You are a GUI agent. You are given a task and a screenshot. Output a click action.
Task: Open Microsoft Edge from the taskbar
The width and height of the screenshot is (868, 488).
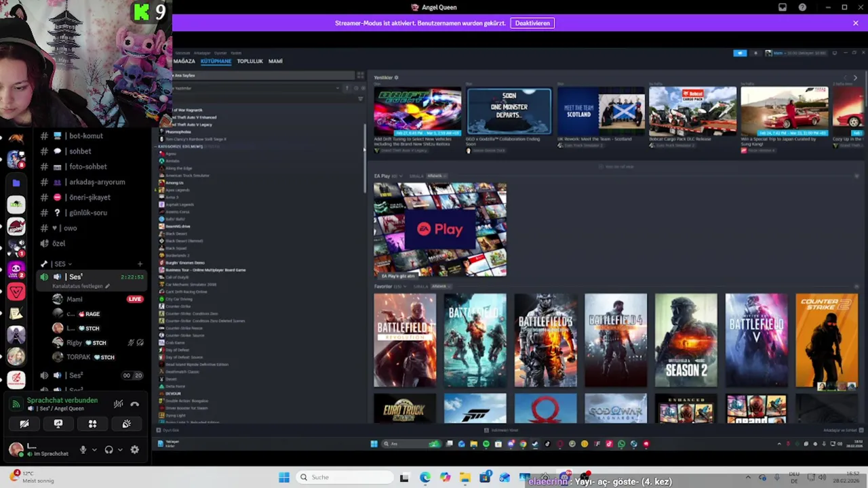425,477
